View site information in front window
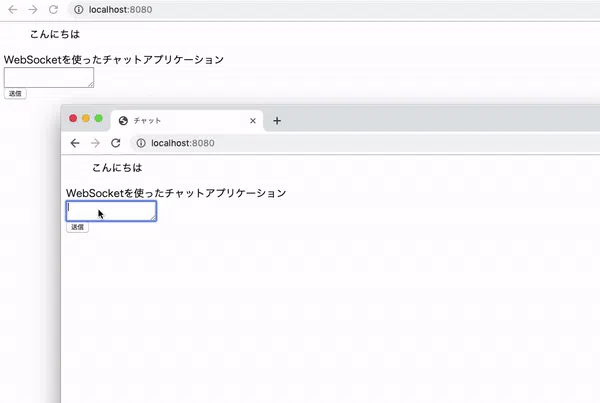Viewport: 600px width, 403px height. tap(141, 143)
